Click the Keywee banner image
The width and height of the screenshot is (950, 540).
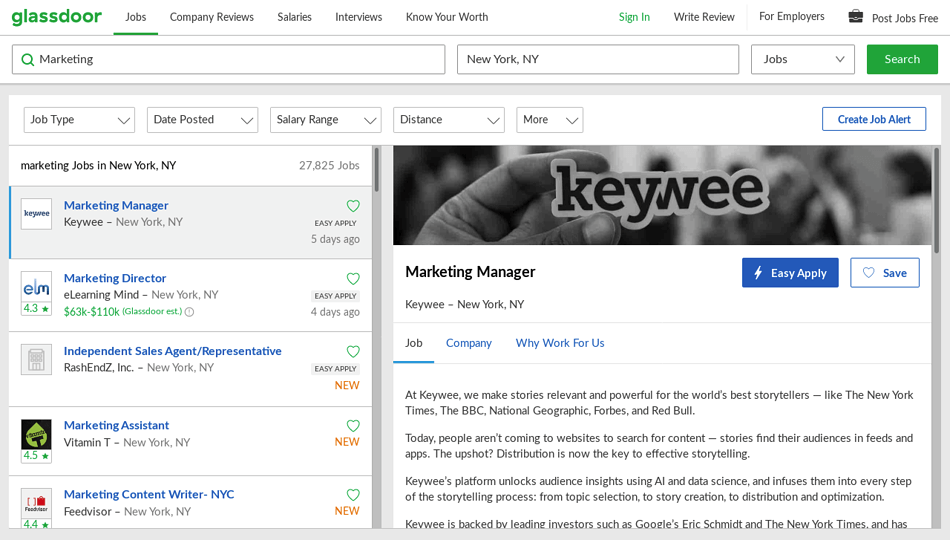[662, 195]
